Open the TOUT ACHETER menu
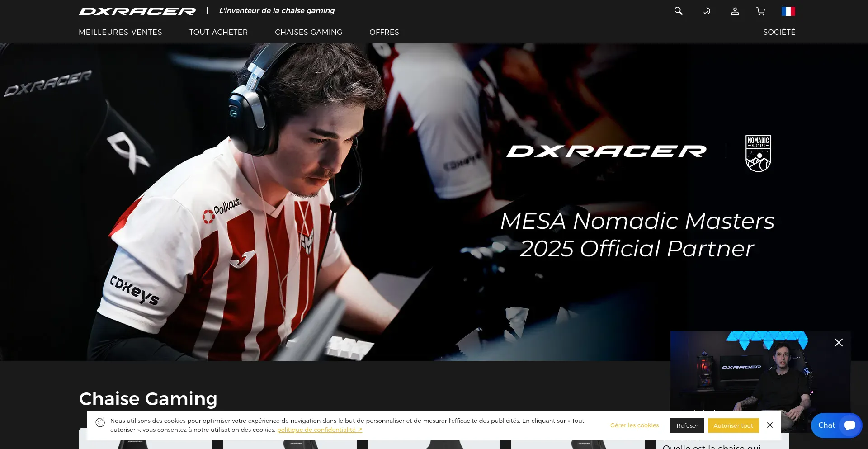This screenshot has height=449, width=868. click(218, 32)
